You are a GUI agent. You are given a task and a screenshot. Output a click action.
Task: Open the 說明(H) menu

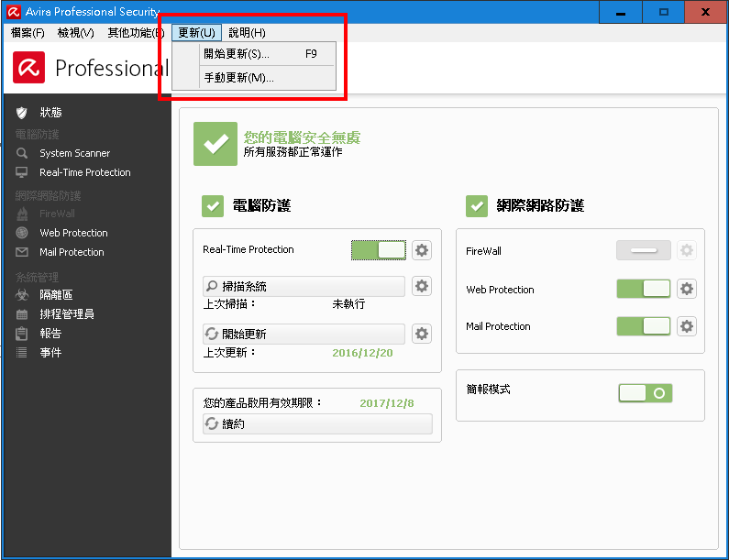point(247,33)
